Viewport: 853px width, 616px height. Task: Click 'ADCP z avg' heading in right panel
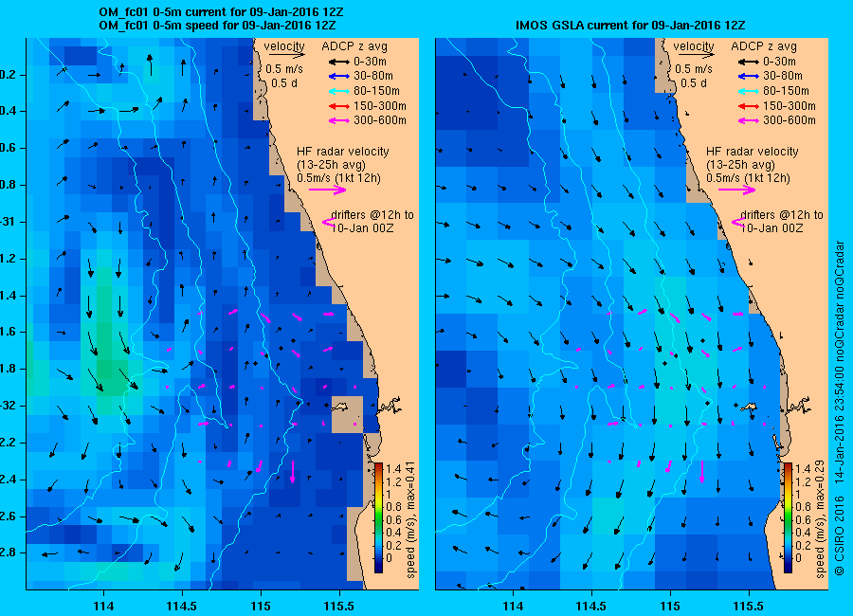click(x=763, y=46)
